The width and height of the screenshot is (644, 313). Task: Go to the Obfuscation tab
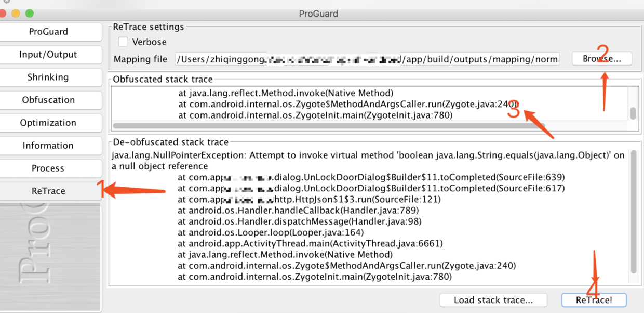point(48,100)
